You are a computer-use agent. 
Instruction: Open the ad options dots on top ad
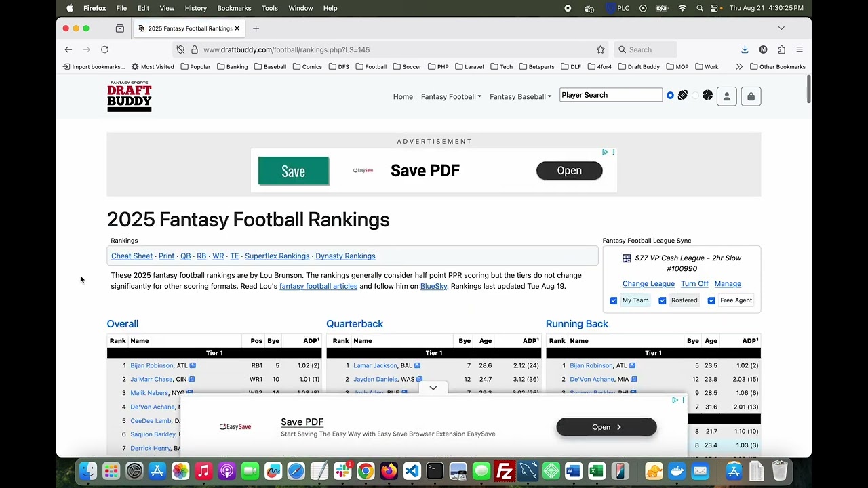click(x=614, y=152)
